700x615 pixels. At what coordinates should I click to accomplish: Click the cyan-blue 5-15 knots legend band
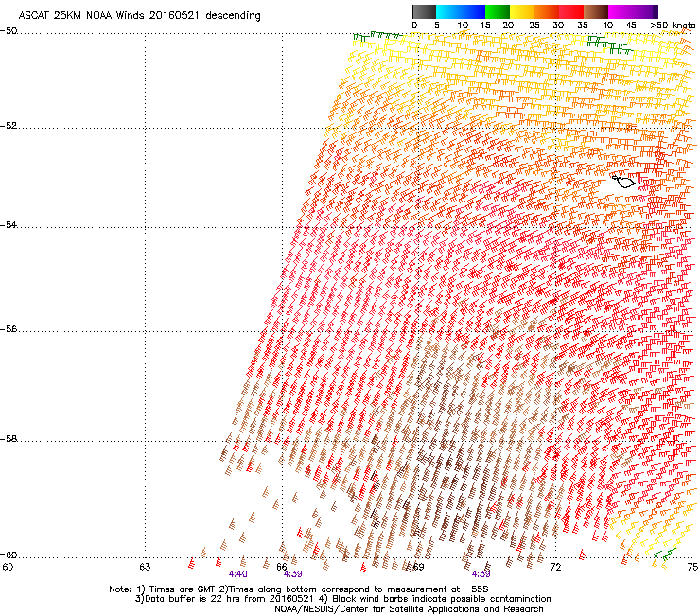[461, 11]
